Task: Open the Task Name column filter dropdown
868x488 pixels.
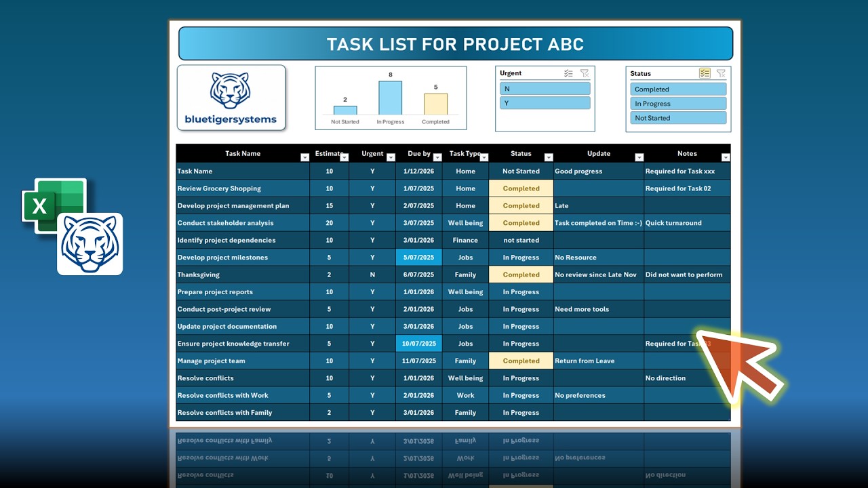Action: [304, 157]
